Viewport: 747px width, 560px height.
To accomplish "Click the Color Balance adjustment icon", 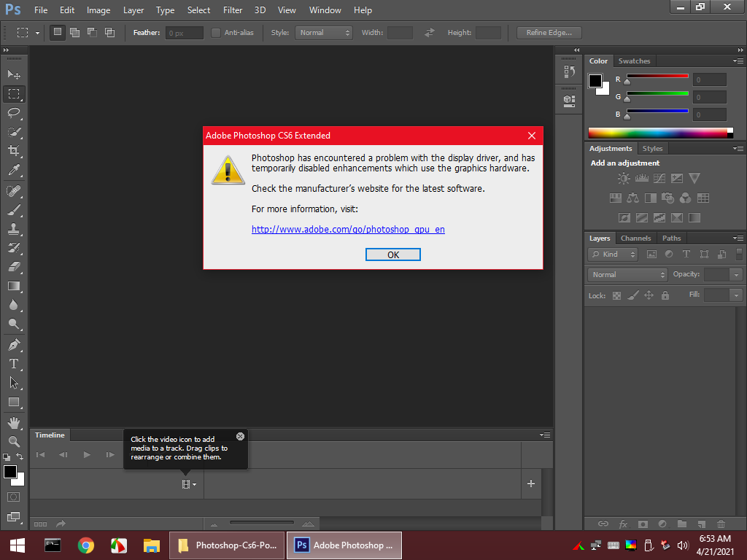I will pyautogui.click(x=633, y=198).
